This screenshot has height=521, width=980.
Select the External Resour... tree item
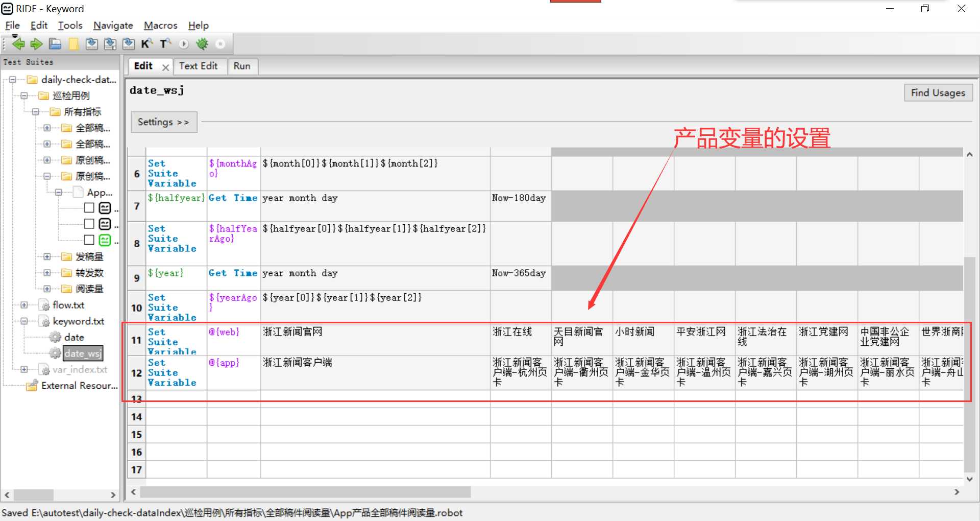coord(79,386)
